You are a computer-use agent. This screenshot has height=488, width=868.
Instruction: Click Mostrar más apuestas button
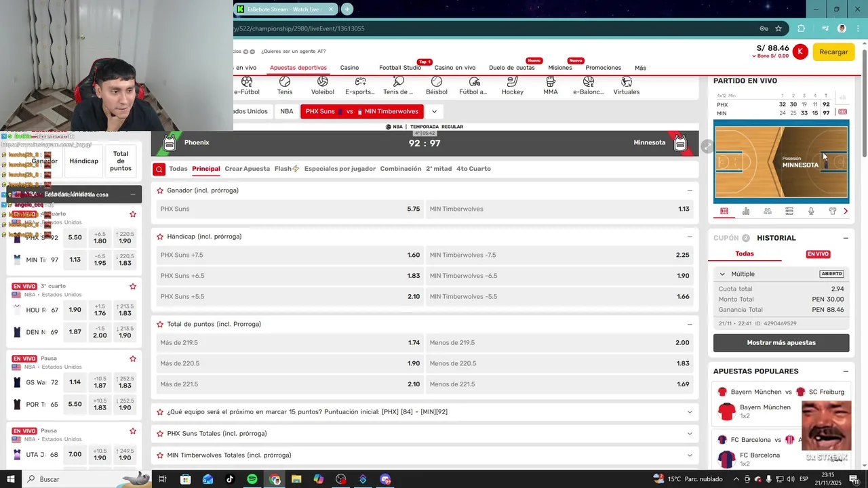tap(781, 343)
